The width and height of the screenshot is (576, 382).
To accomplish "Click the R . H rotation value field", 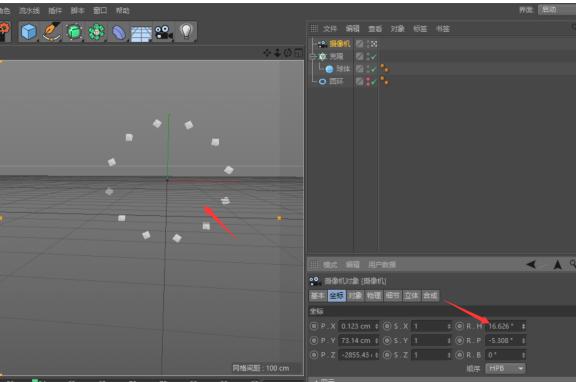I will [503, 326].
